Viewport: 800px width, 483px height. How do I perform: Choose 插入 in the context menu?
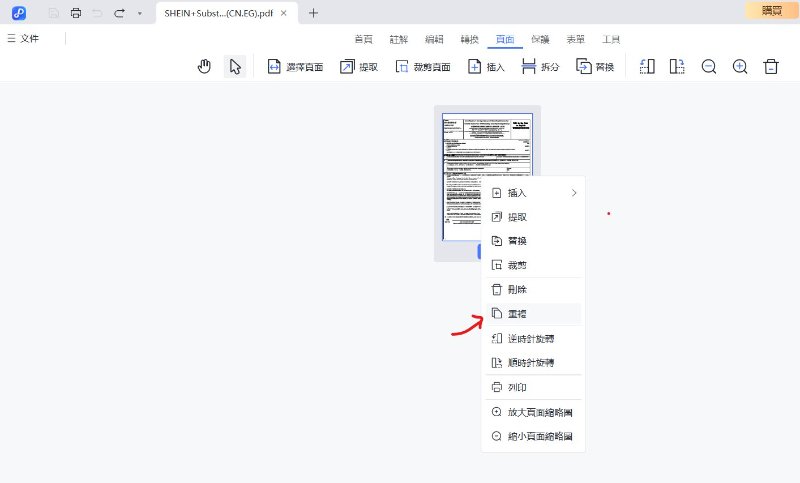point(533,193)
